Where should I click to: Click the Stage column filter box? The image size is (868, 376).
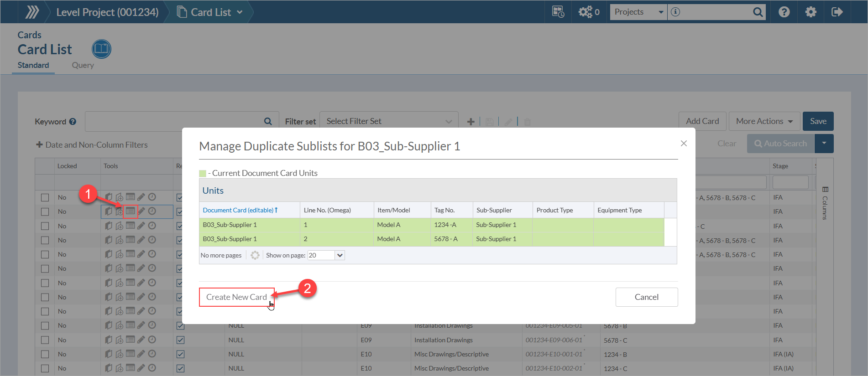pos(790,182)
